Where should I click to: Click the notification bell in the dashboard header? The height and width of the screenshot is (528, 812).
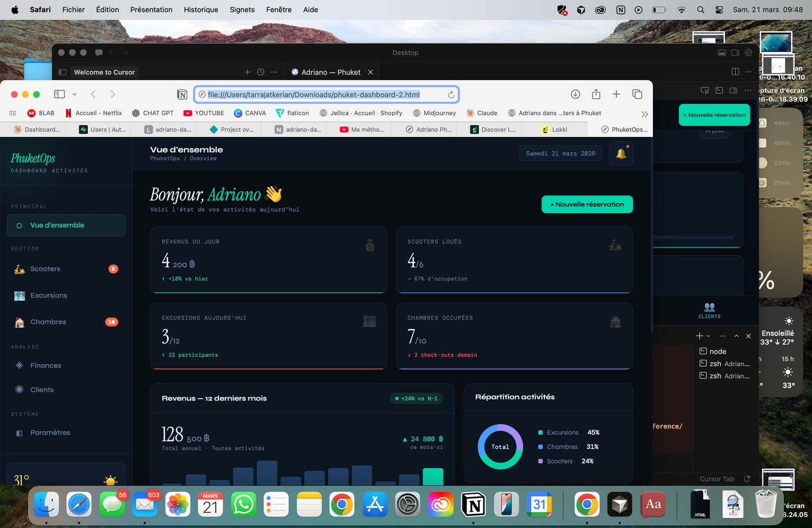click(621, 153)
